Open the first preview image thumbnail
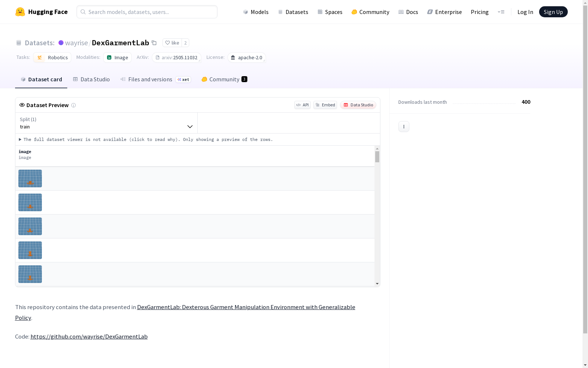The width and height of the screenshot is (588, 368). (x=30, y=178)
